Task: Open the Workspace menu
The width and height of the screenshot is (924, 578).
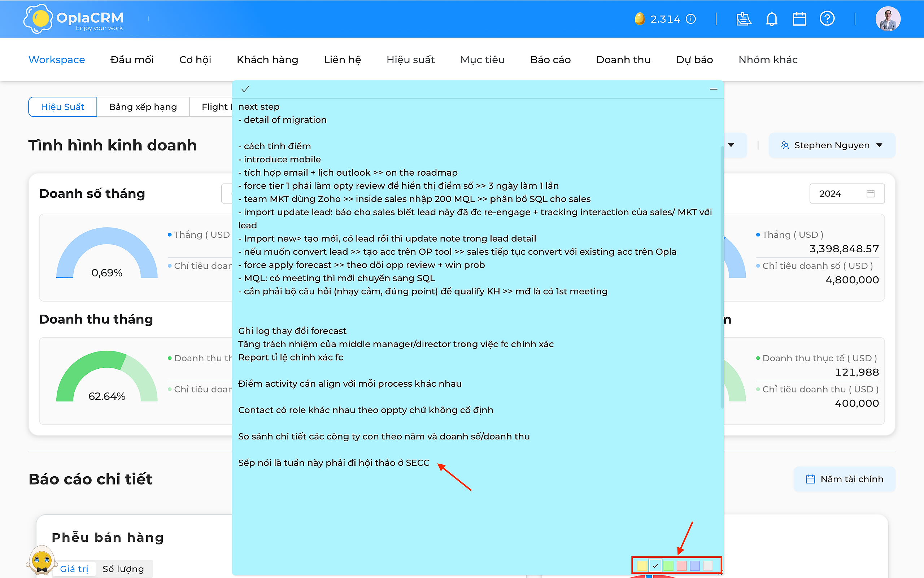Action: pyautogui.click(x=57, y=60)
